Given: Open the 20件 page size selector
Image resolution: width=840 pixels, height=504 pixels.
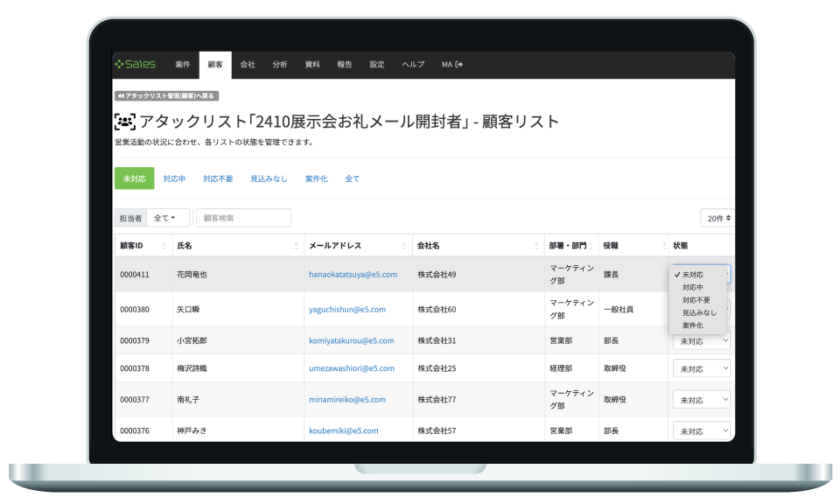Looking at the screenshot, I should [717, 218].
